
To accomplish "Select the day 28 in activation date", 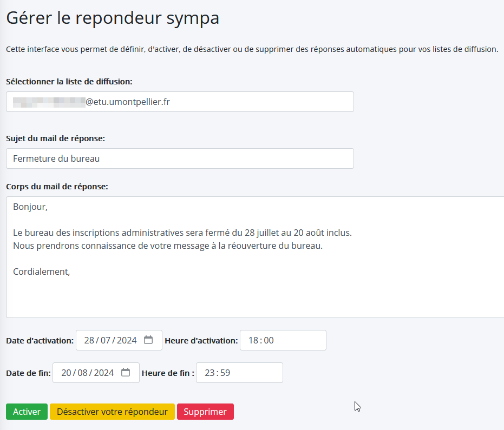I will click(x=89, y=340).
